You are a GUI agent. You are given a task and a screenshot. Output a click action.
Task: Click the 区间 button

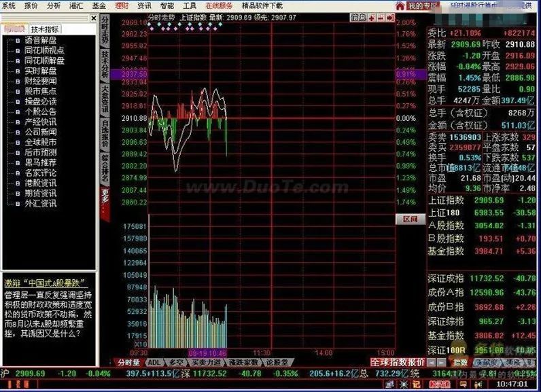click(411, 219)
